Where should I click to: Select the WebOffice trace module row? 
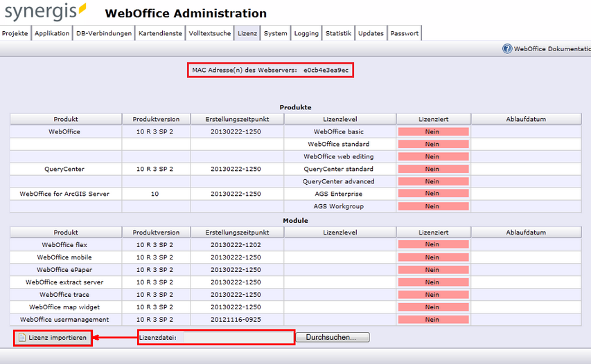(x=295, y=294)
